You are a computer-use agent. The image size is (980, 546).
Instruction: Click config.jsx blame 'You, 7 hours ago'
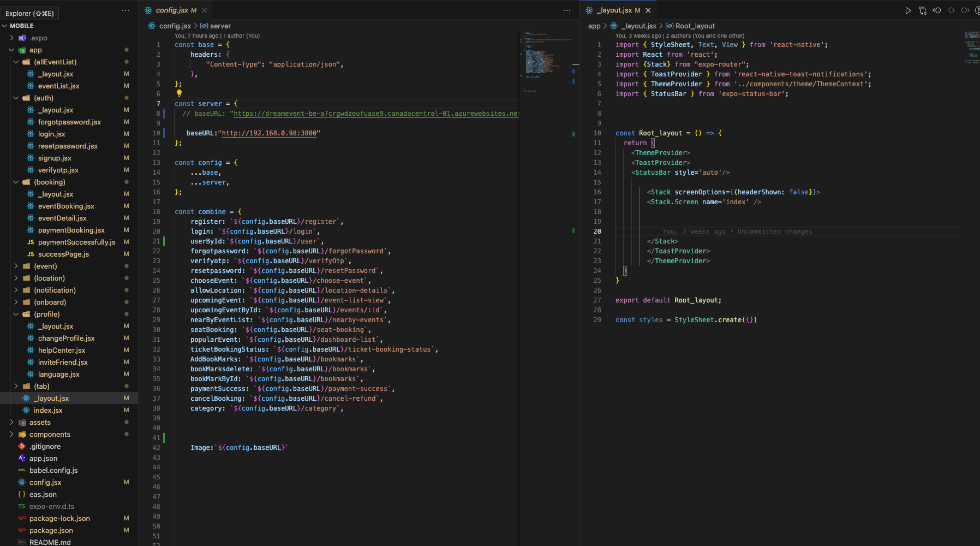point(196,35)
